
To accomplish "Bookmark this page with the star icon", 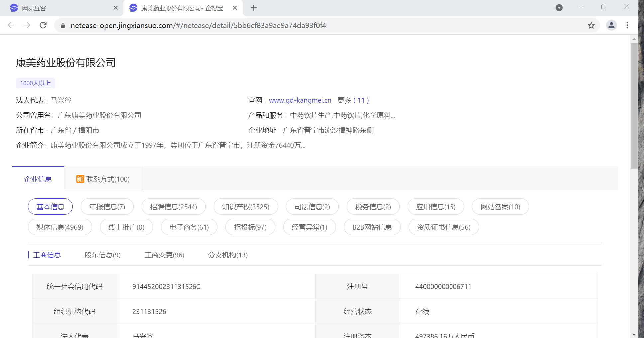I will (591, 25).
